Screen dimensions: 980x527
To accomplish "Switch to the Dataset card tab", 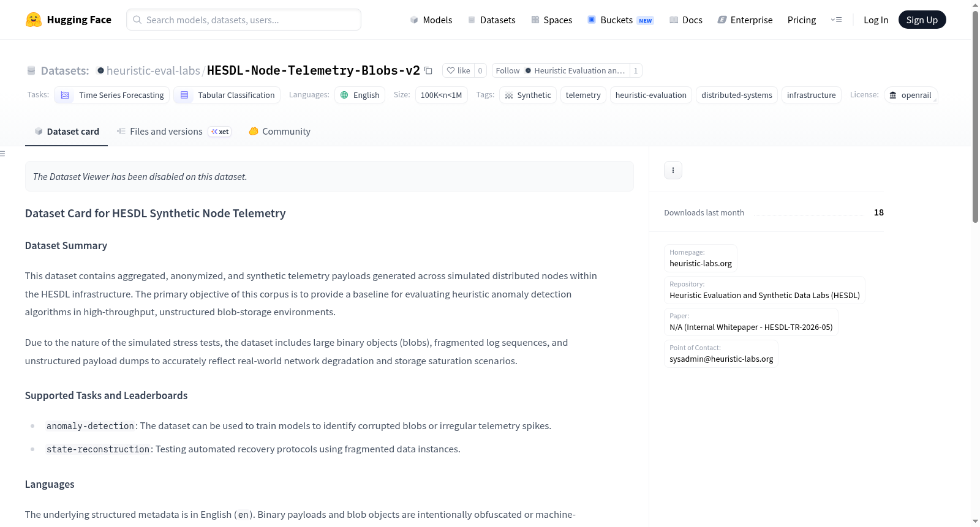I will [66, 131].
